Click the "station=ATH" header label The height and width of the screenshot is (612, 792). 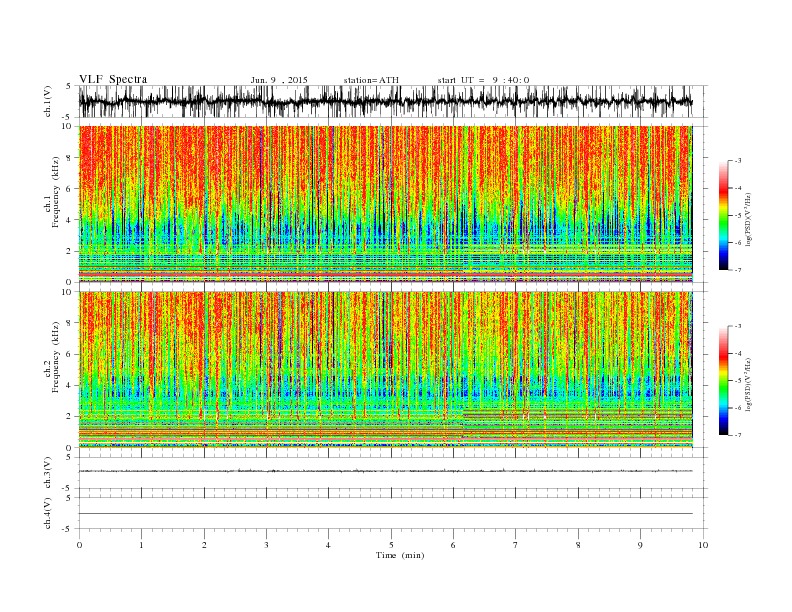click(x=371, y=80)
